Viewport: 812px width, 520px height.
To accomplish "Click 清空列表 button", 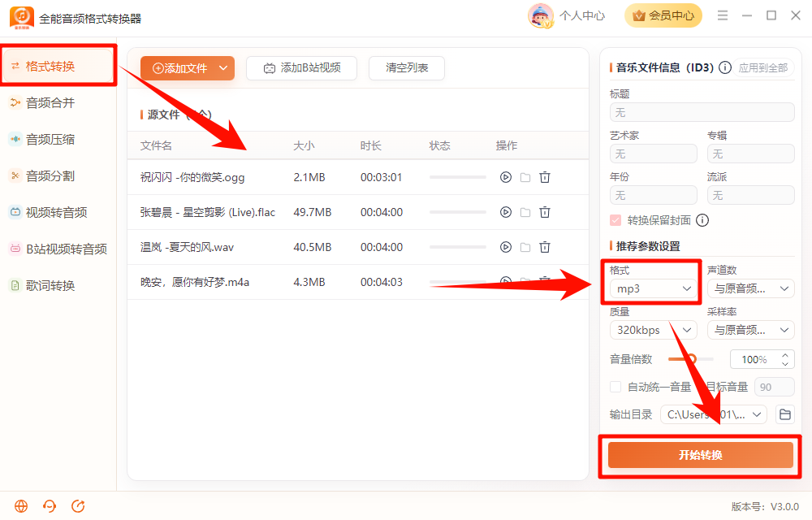I will 407,68.
